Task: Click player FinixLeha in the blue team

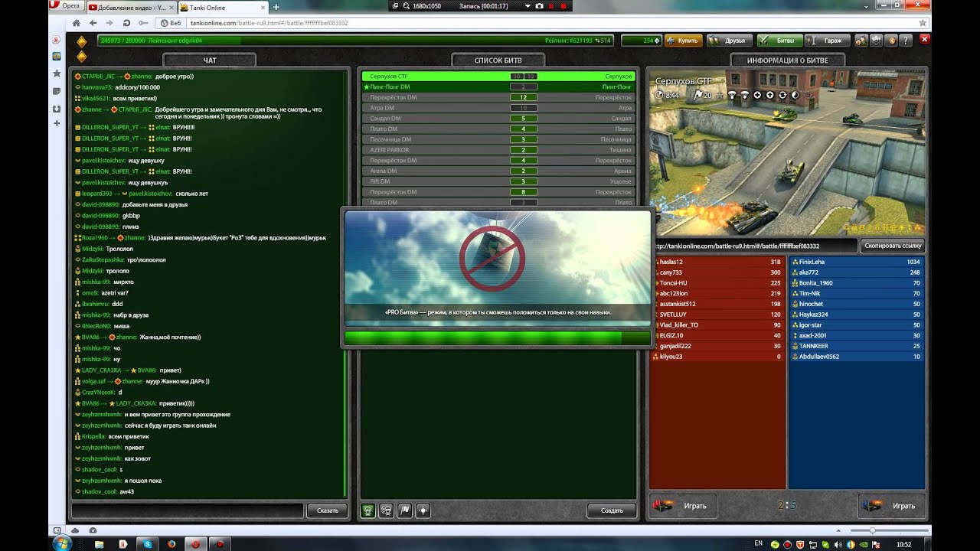Action: [x=856, y=262]
